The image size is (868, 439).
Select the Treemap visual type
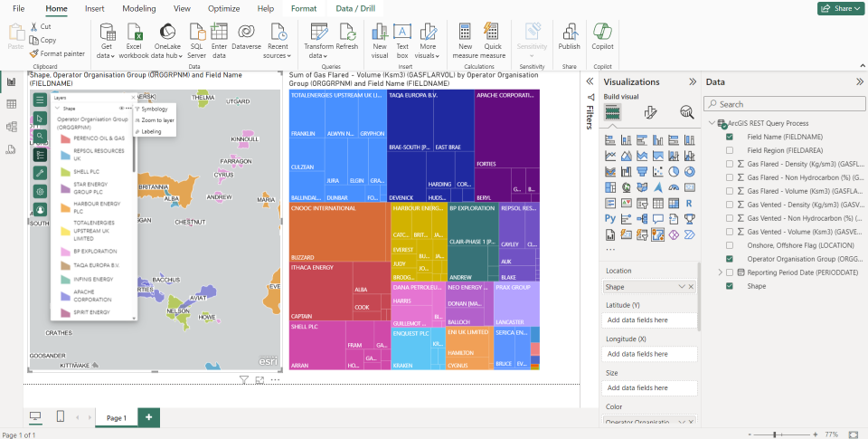point(610,187)
